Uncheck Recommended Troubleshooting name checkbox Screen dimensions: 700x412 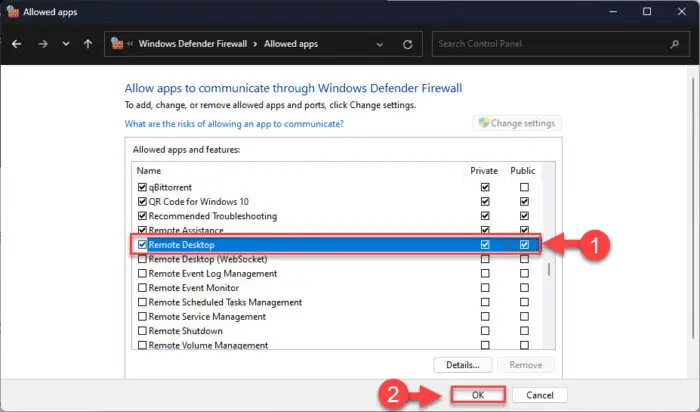tap(142, 216)
